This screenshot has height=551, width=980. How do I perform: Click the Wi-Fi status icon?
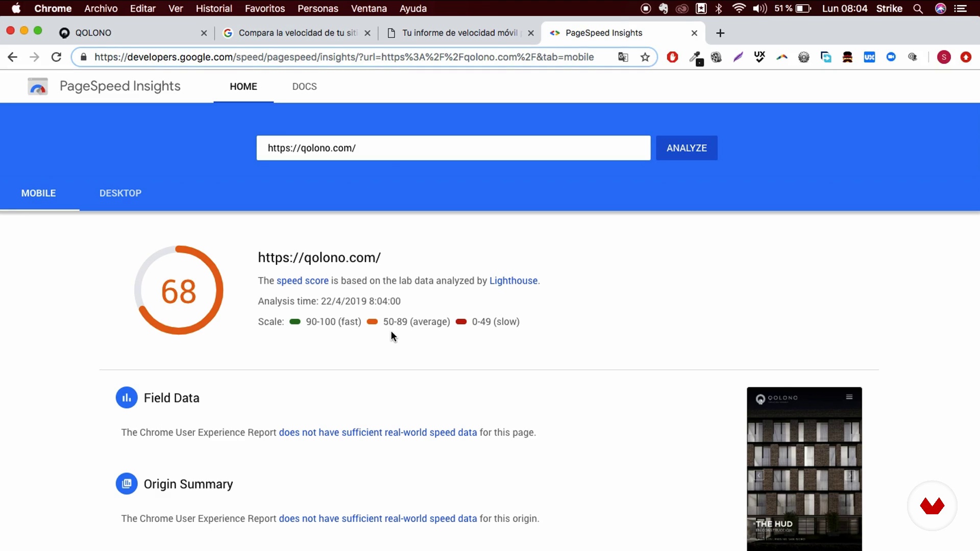[x=739, y=9]
